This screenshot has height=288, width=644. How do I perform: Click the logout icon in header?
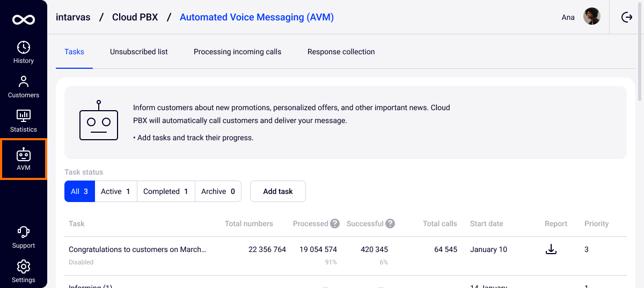click(x=627, y=17)
